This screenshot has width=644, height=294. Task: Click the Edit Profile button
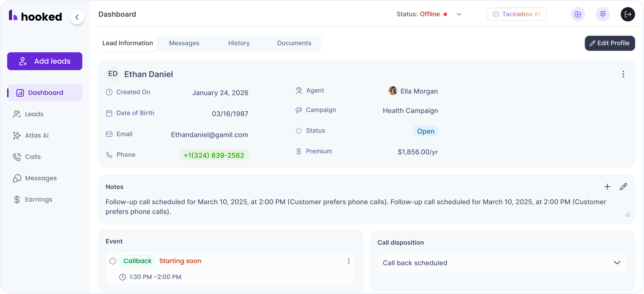(x=610, y=43)
